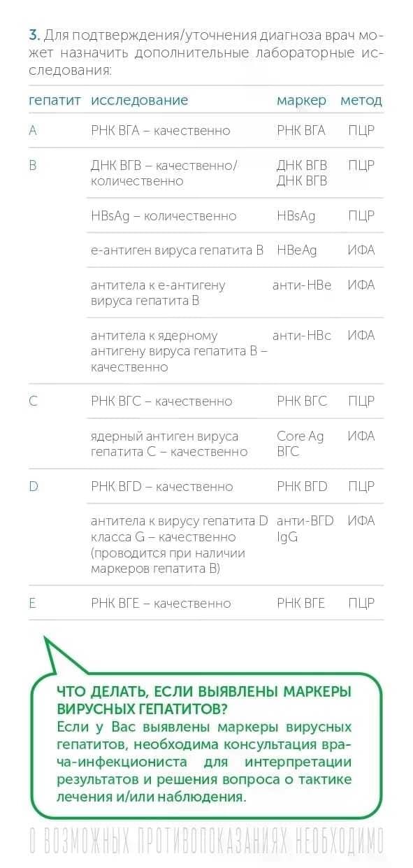The width and height of the screenshot is (413, 868).
Task: Click the 'анти-HBc' marker cell
Action: pos(302,336)
